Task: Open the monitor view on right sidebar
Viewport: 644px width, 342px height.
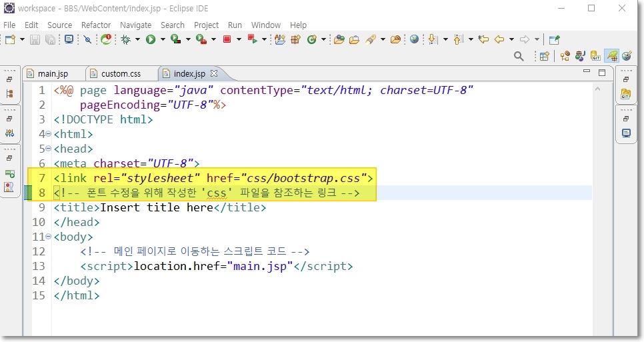Action: coord(626,133)
